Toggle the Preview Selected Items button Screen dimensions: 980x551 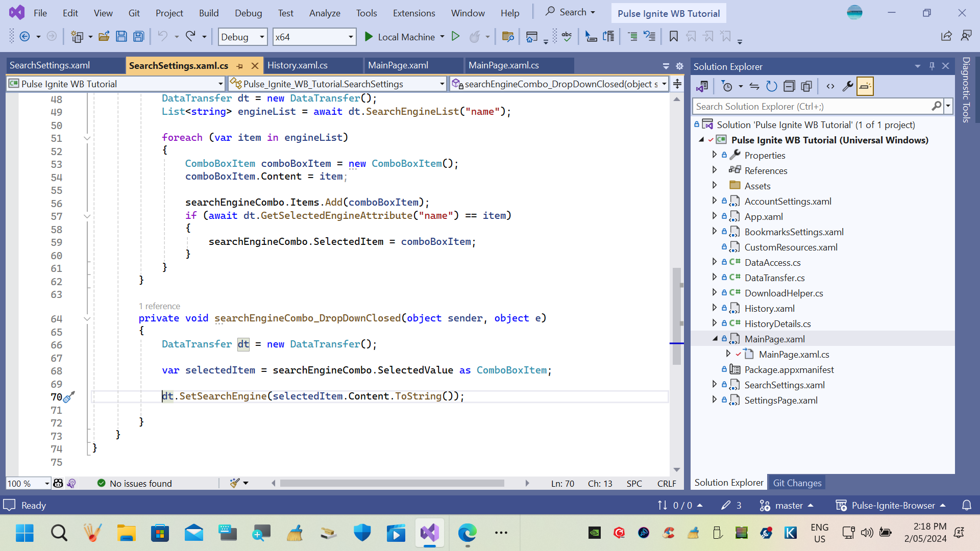tap(865, 86)
